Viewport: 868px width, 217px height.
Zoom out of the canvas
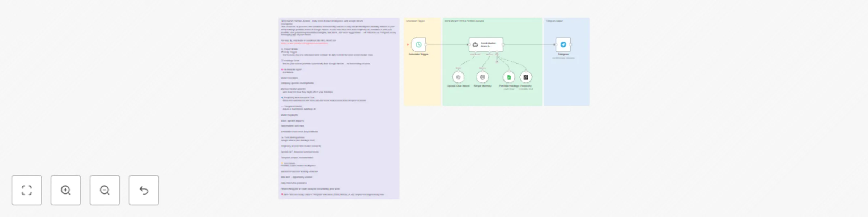[x=105, y=190]
